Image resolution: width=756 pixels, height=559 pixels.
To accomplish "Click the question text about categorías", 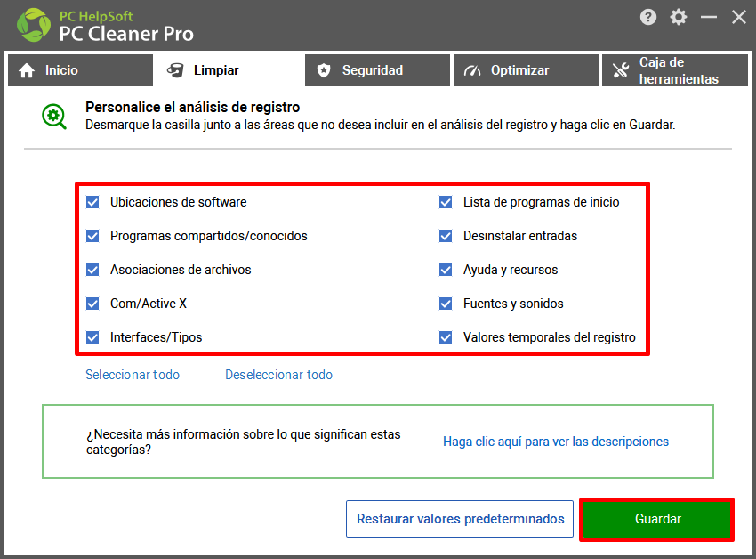I will (x=244, y=442).
